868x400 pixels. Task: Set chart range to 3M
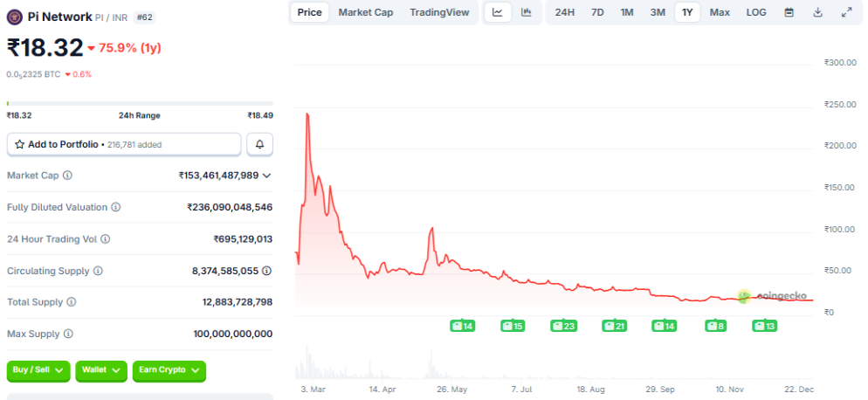click(x=658, y=12)
